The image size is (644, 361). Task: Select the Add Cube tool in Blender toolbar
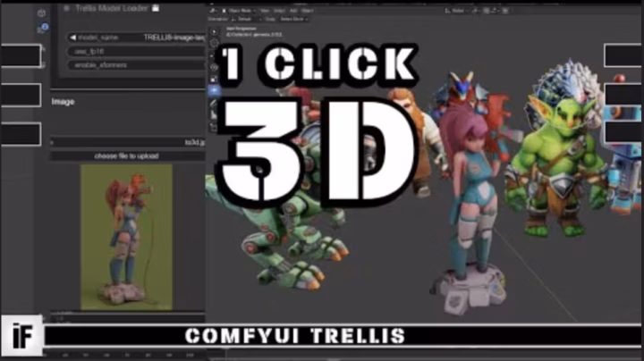[214, 127]
